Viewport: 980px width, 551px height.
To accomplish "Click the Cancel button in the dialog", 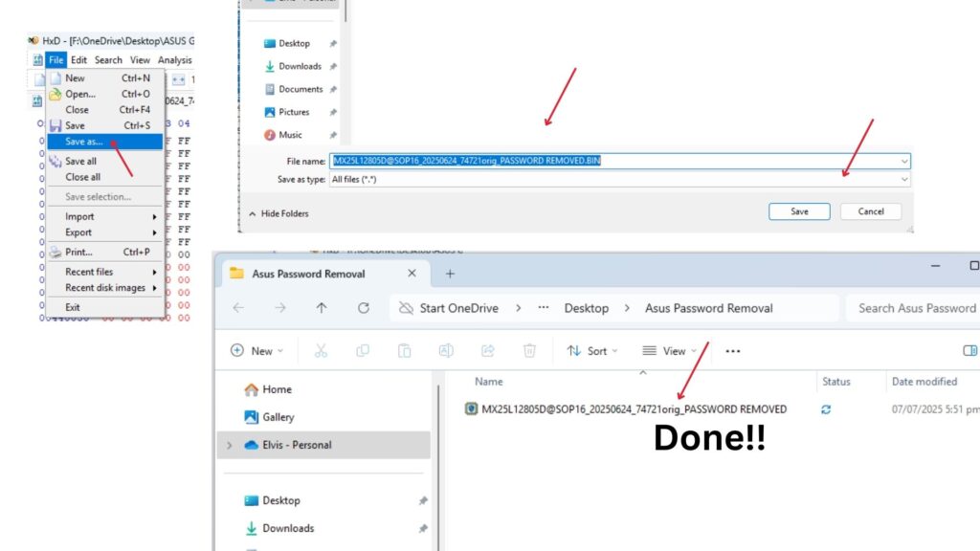I will [871, 211].
